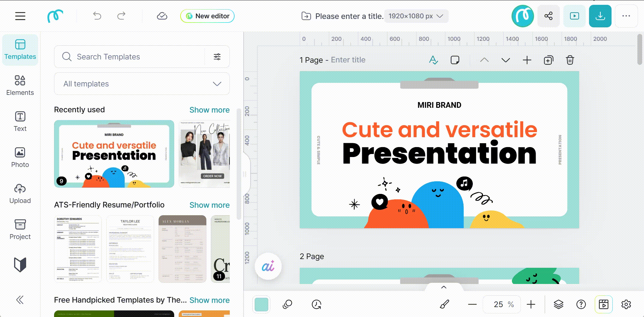Start slideshow preview with play icon

click(x=574, y=16)
